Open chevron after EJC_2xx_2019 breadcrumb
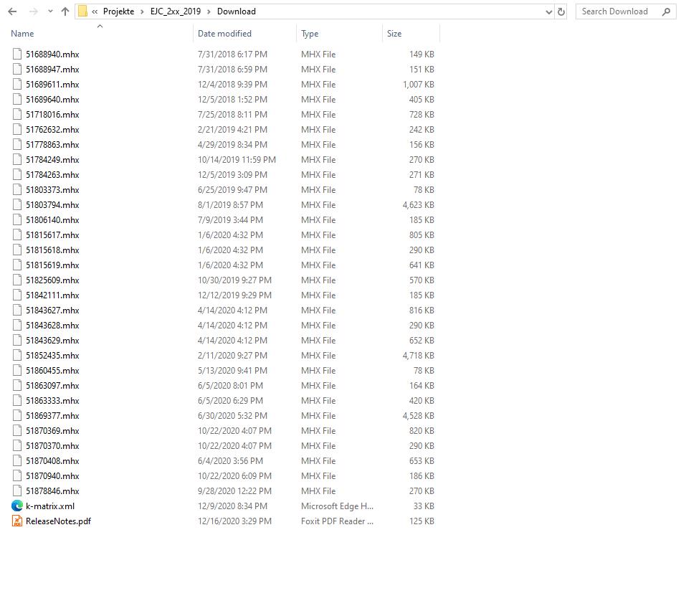Image resolution: width=686 pixels, height=616 pixels. [x=209, y=11]
